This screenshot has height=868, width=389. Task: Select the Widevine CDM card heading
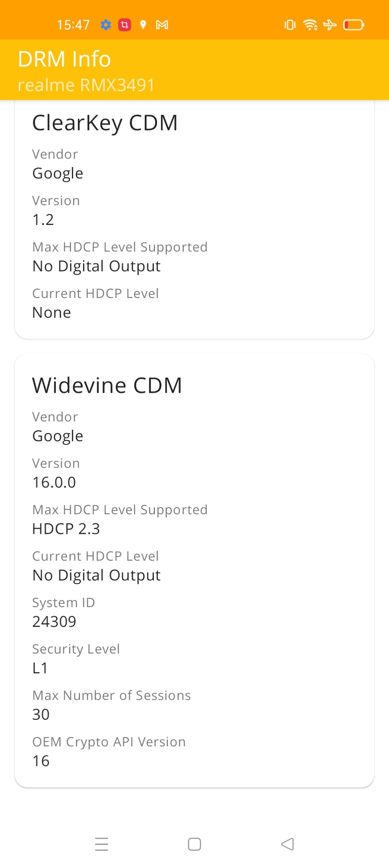pos(107,385)
